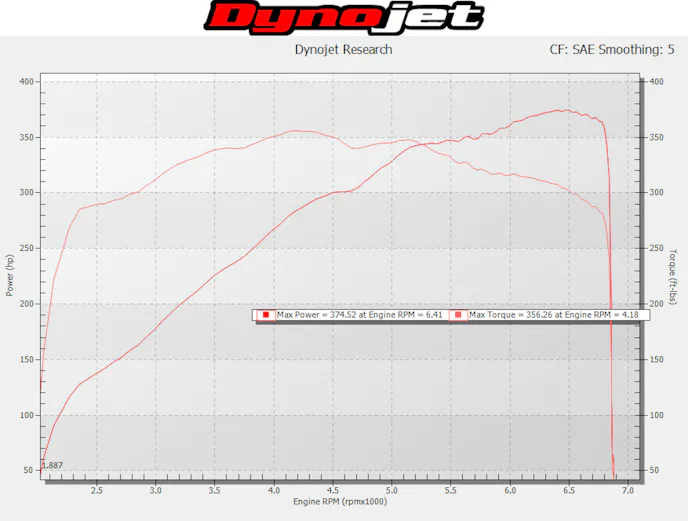This screenshot has width=688, height=521.
Task: Click the Max Torque legend marker
Action: click(458, 315)
